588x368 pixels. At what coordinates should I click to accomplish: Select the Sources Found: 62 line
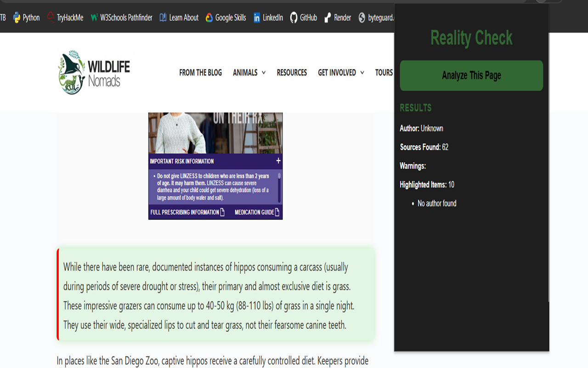424,147
